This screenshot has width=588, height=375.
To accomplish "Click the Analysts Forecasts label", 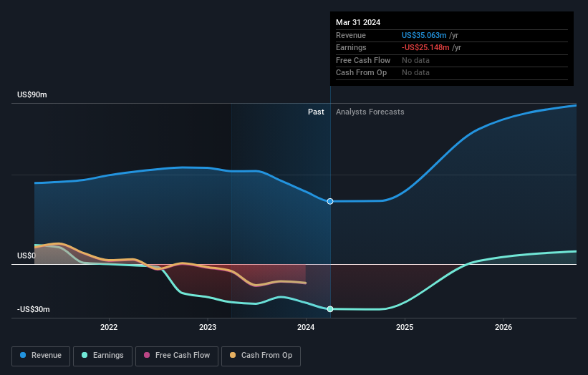I will coord(370,112).
